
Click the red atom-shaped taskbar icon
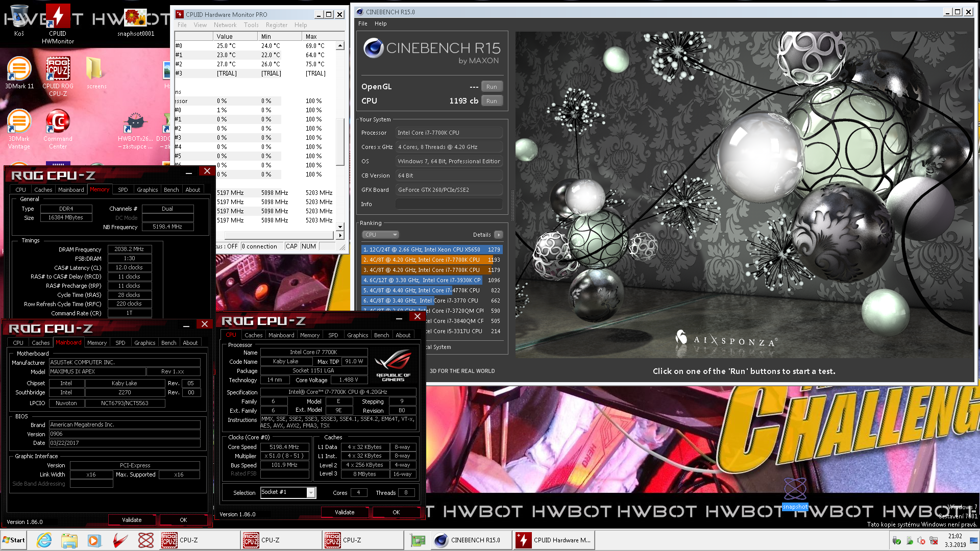click(146, 540)
